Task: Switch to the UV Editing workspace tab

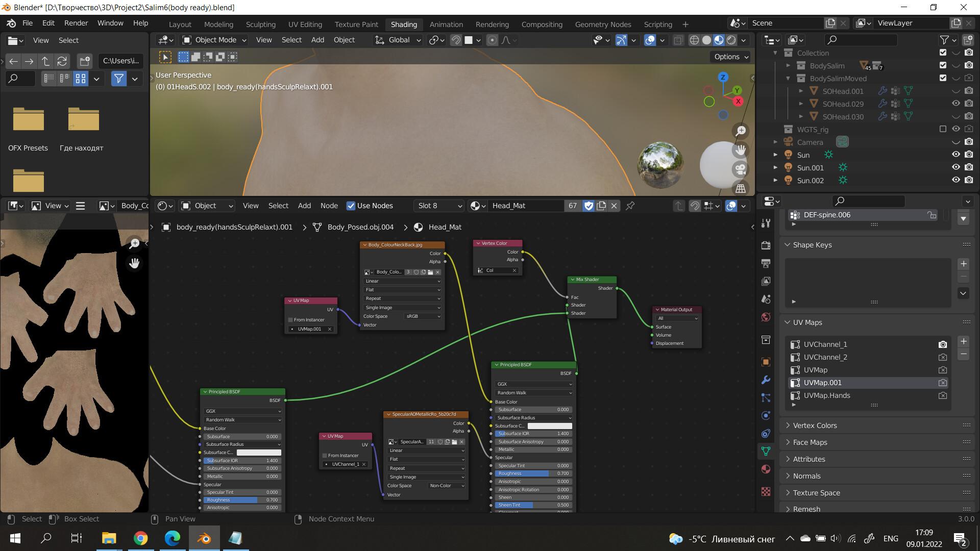Action: pos(305,24)
